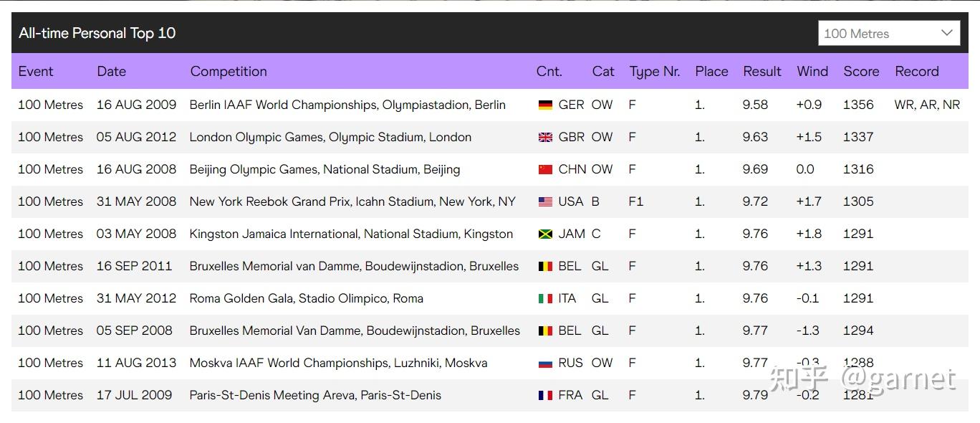
Task: Click the German flag icon
Action: tap(545, 105)
